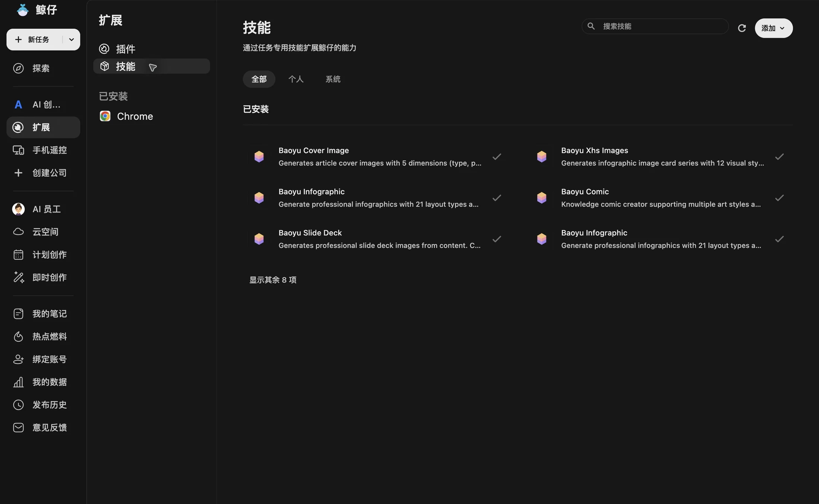The height and width of the screenshot is (504, 819).
Task: Open 绑定账号 user icon
Action: click(18, 359)
